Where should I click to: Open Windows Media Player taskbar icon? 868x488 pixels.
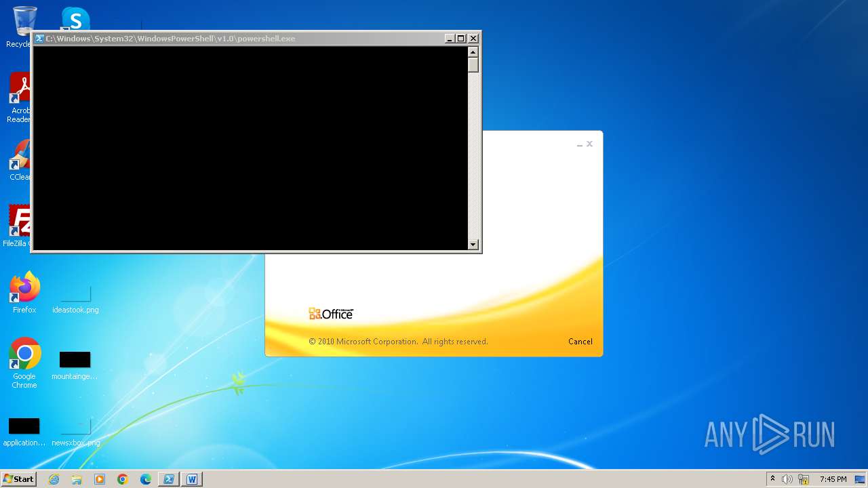pos(100,479)
